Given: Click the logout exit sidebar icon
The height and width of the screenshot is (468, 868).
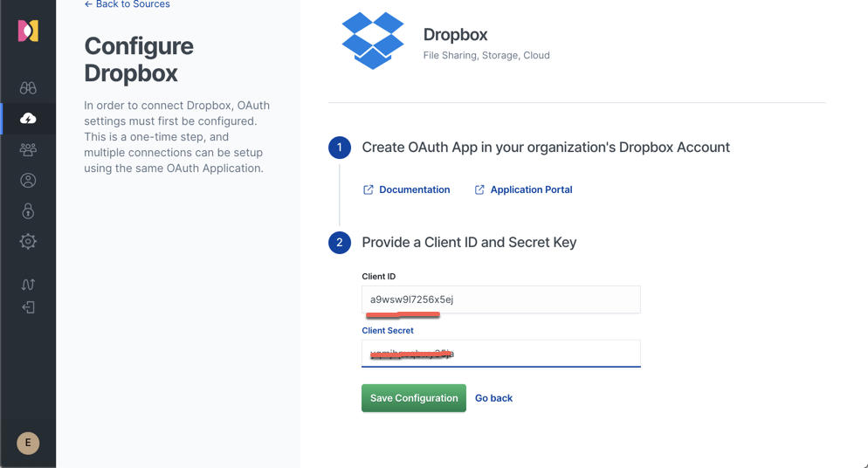Looking at the screenshot, I should (x=28, y=307).
